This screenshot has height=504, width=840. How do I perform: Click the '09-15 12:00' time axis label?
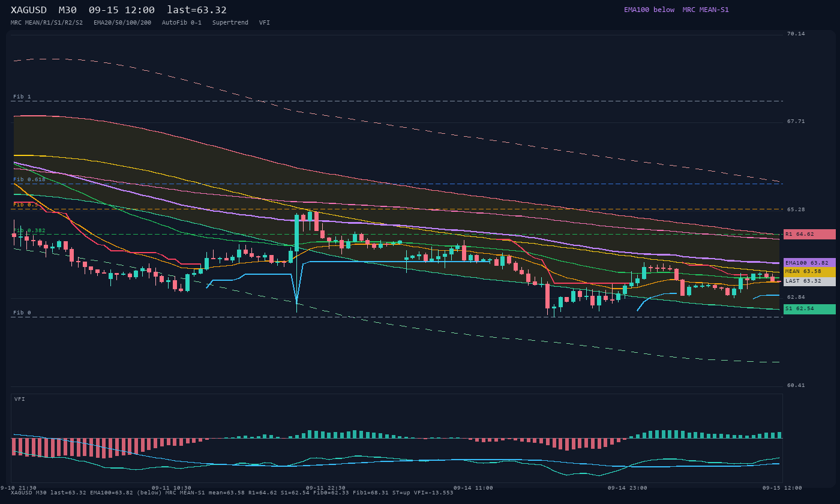pos(782,488)
